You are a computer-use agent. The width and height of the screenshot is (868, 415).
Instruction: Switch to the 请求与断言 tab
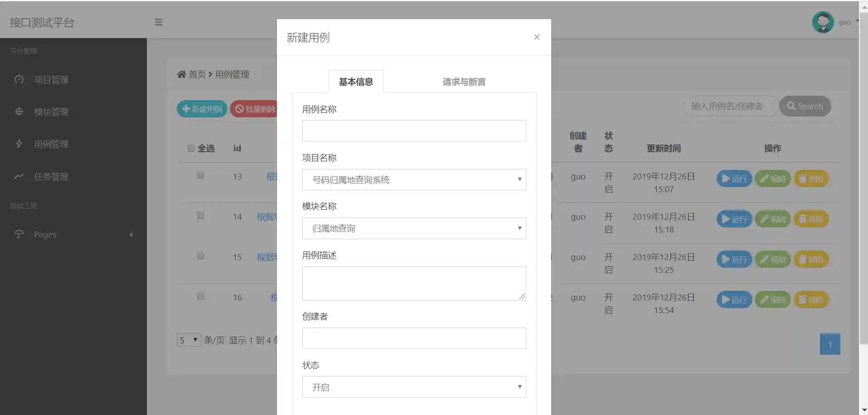464,82
